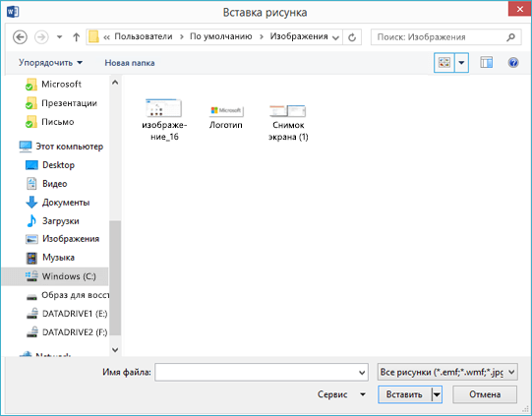Open the Загрузки folder in sidebar
Viewport: 532px width, 416px height.
[x=60, y=221]
